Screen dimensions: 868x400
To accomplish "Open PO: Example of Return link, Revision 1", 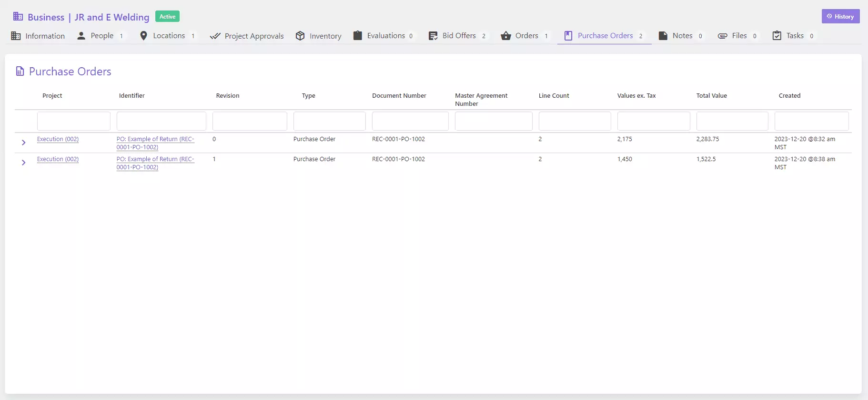I will click(155, 163).
